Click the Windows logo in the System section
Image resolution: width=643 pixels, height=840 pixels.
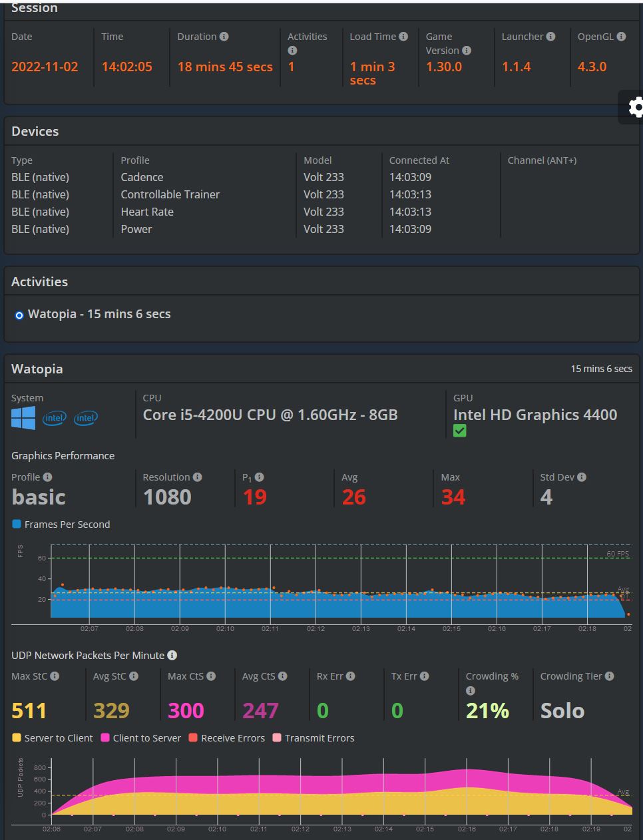[23, 418]
